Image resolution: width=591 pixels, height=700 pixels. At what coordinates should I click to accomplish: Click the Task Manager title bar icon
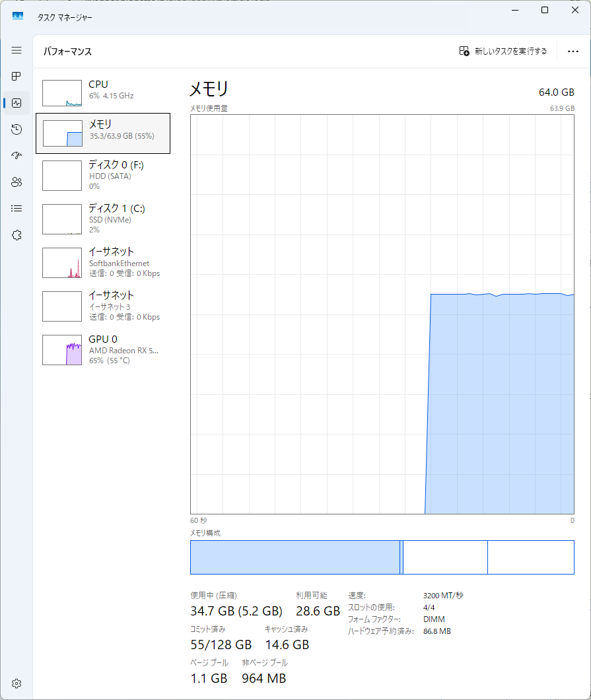18,16
